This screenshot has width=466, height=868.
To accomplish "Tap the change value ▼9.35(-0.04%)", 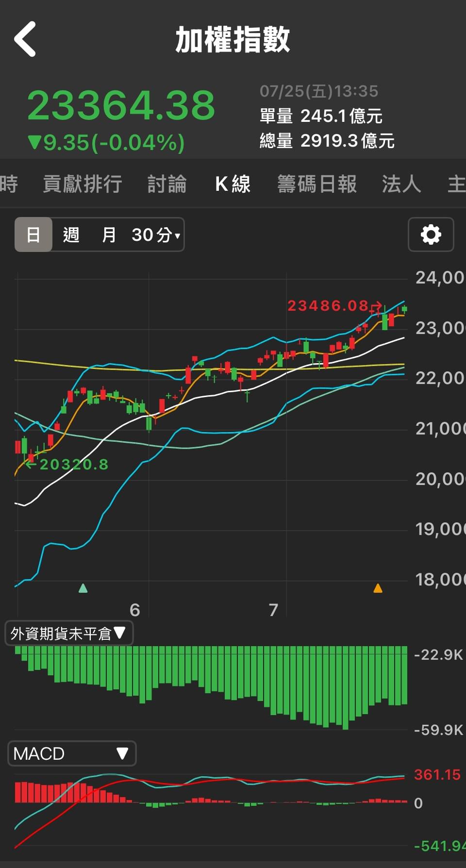I will (x=106, y=143).
